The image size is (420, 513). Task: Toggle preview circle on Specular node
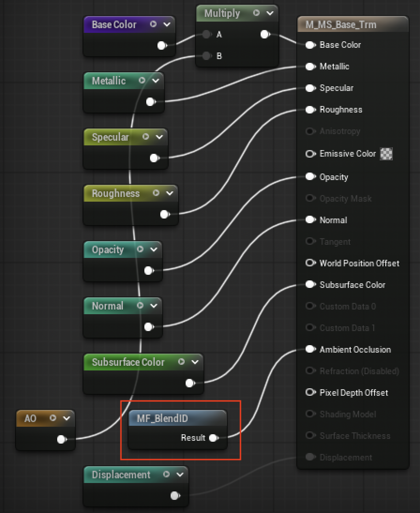click(x=146, y=136)
